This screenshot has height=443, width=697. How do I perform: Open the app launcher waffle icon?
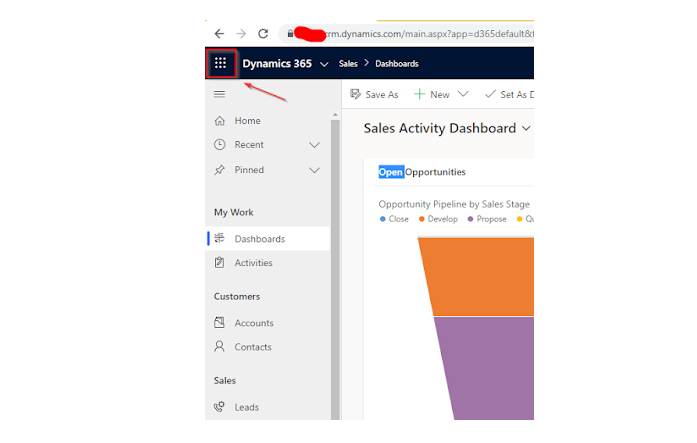tap(220, 63)
